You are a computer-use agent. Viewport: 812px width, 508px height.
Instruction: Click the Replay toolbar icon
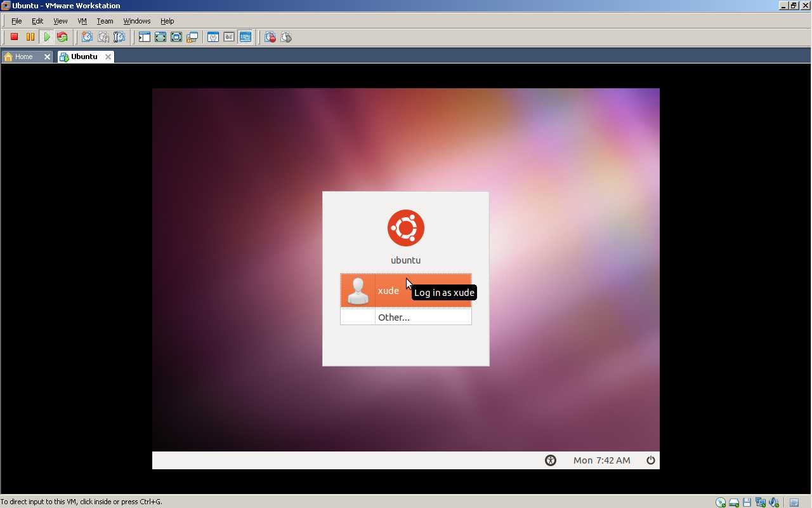tap(286, 37)
